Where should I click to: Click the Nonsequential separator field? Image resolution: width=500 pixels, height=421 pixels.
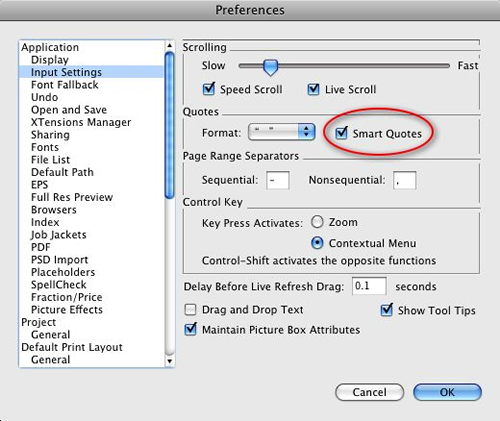405,180
